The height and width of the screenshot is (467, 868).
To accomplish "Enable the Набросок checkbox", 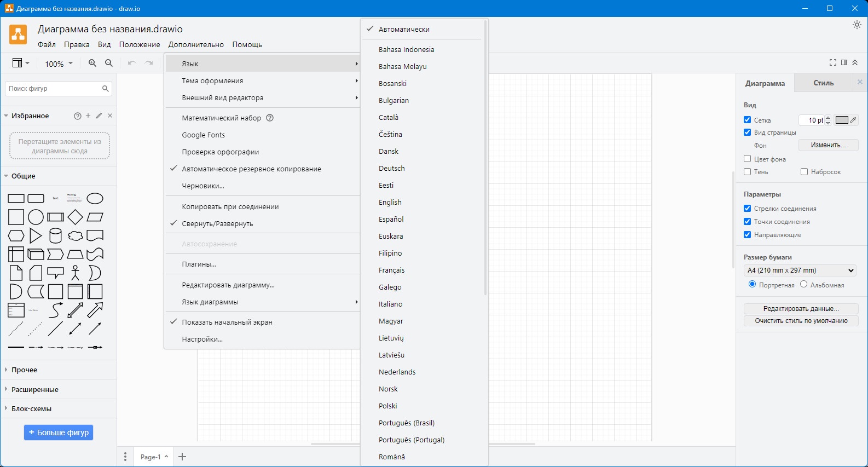I will [x=804, y=171].
